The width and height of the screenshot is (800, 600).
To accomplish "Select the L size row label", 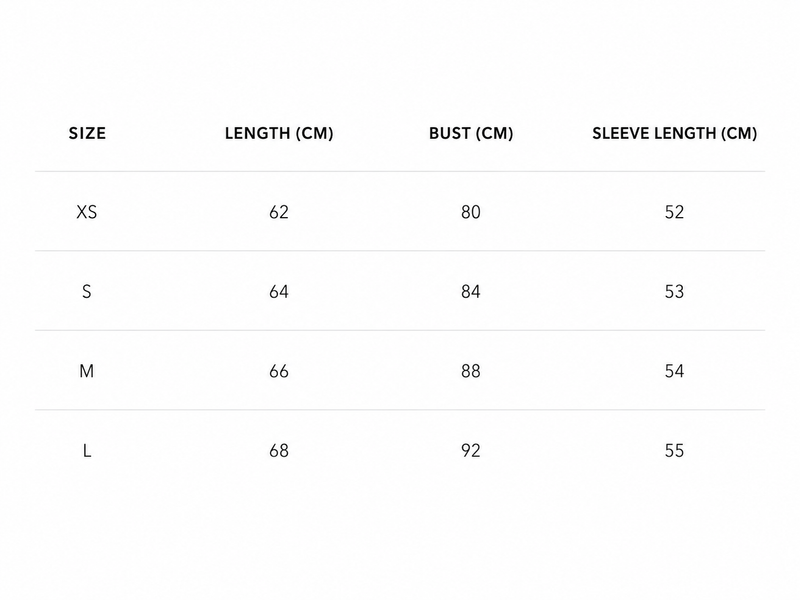I will click(87, 451).
